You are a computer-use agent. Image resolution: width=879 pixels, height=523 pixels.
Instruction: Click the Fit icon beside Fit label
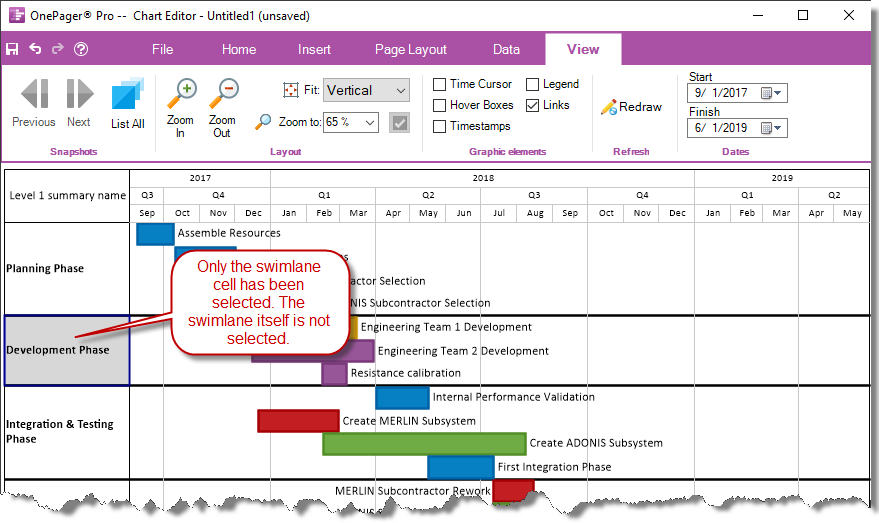pos(290,90)
